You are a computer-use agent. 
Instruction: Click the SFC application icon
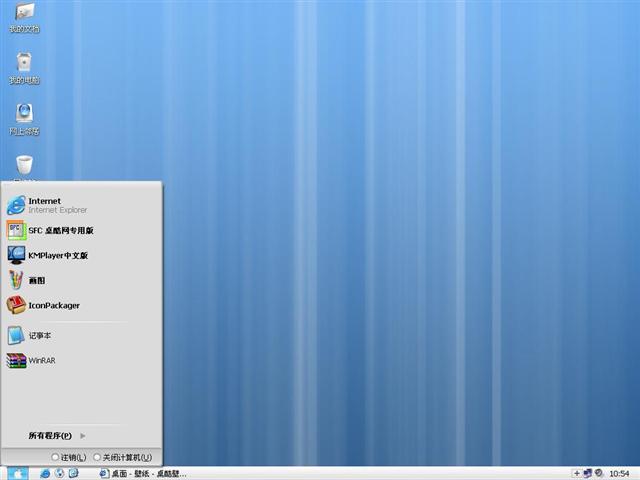coord(16,230)
